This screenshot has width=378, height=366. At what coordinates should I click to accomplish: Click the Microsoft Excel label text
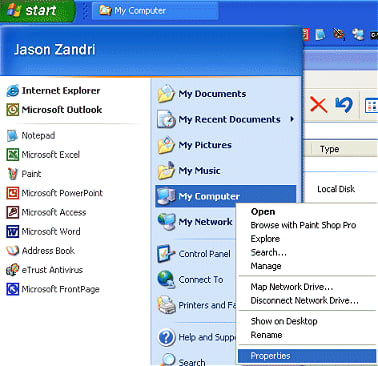coord(51,155)
